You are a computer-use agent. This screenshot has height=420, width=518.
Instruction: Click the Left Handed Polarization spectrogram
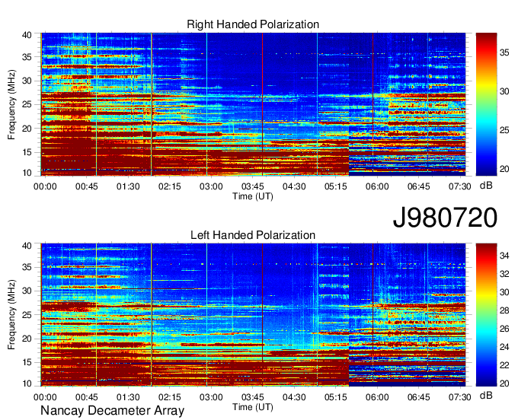click(253, 315)
